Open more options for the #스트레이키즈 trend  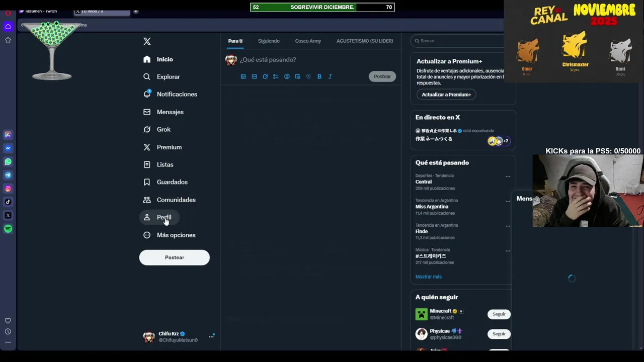(x=508, y=250)
